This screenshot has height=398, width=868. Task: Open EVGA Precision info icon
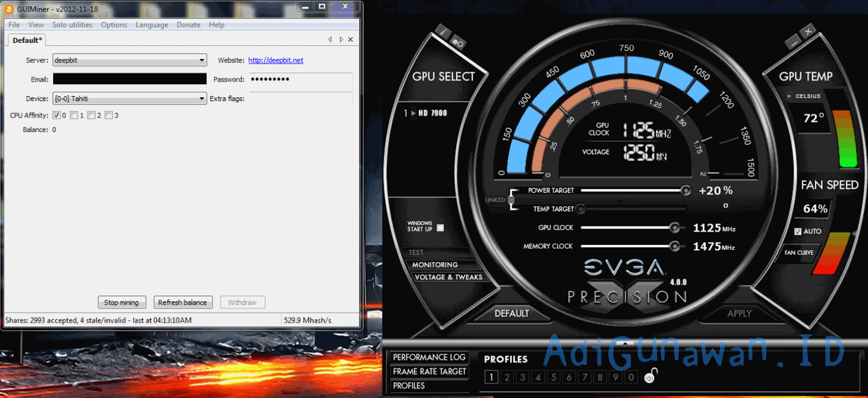tap(443, 31)
